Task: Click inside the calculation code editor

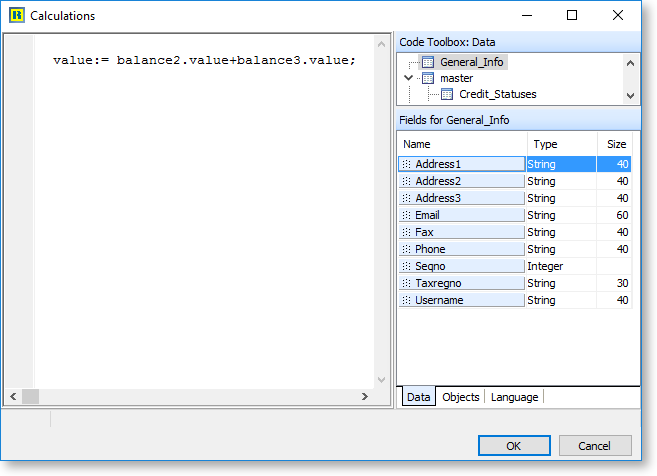Action: pyautogui.click(x=200, y=200)
